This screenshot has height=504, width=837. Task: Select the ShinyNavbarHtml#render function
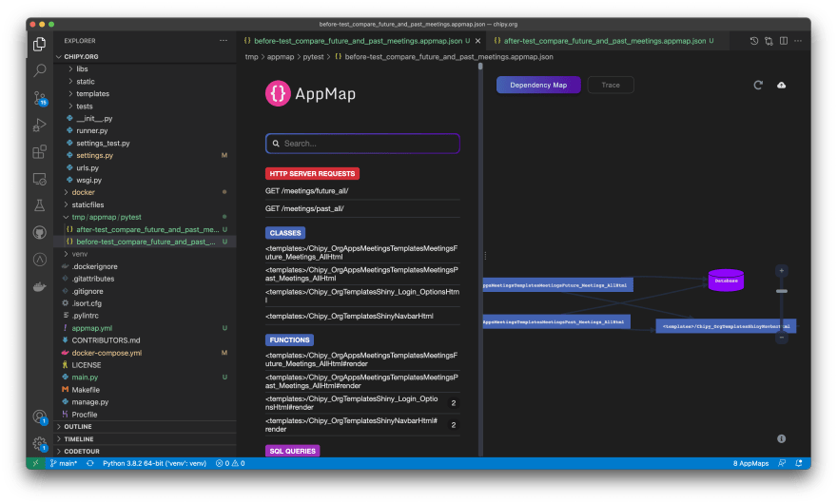coord(362,425)
